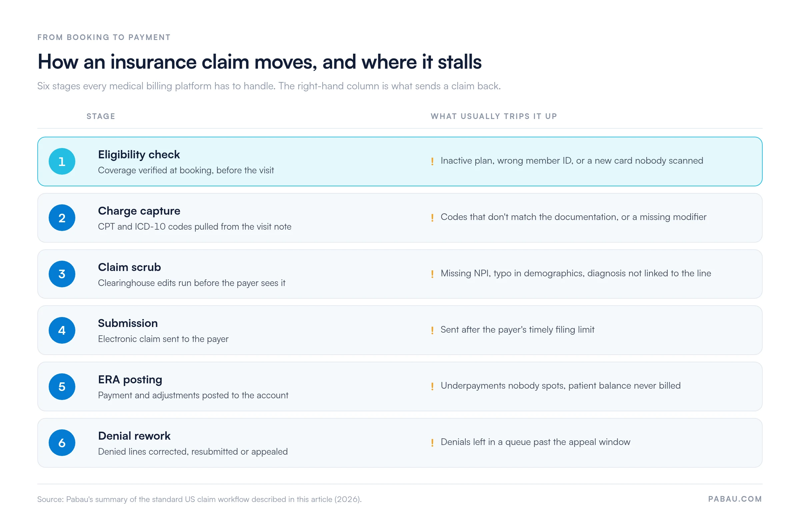This screenshot has width=800, height=532.
Task: Click the warning mark beside 'Codes that don't match'
Action: 432,218
